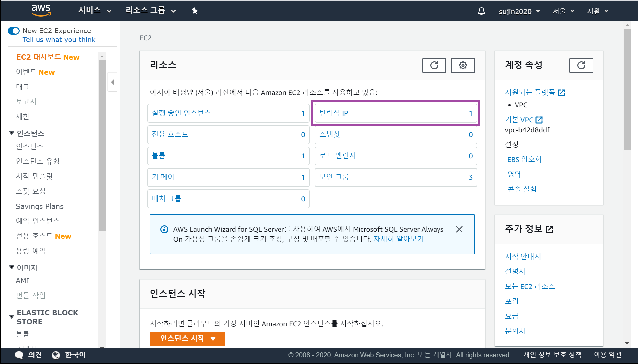Collapse the ELASTIC BLOCK STORE section
This screenshot has width=638, height=364.
[x=12, y=316]
